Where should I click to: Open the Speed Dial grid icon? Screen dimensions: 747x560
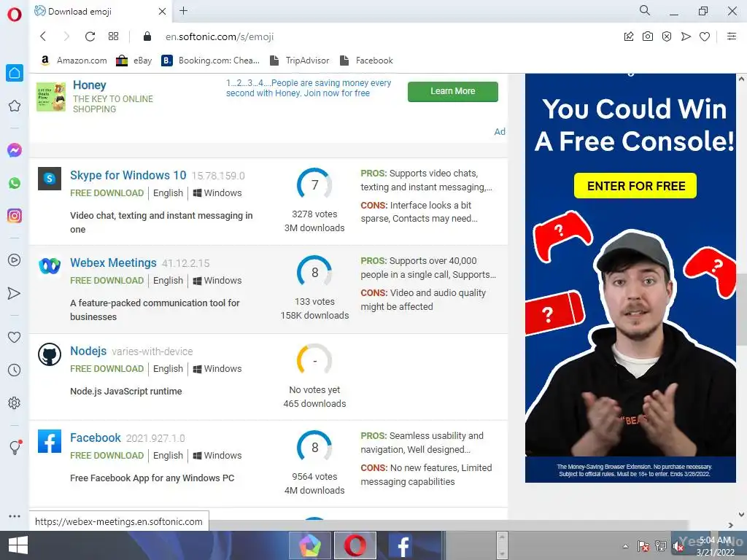point(113,36)
